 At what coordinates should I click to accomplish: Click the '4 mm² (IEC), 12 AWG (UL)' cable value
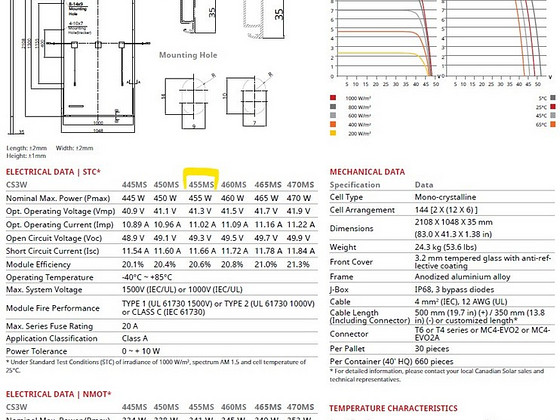point(461,302)
